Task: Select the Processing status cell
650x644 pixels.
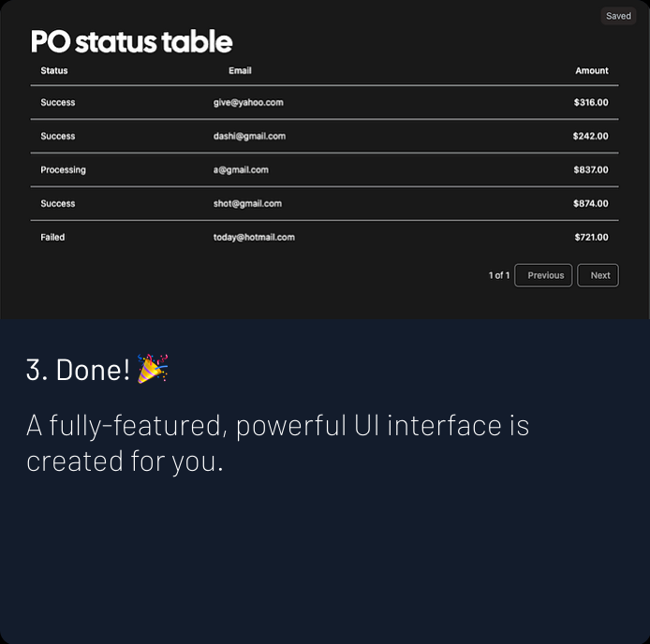Action: [x=63, y=170]
